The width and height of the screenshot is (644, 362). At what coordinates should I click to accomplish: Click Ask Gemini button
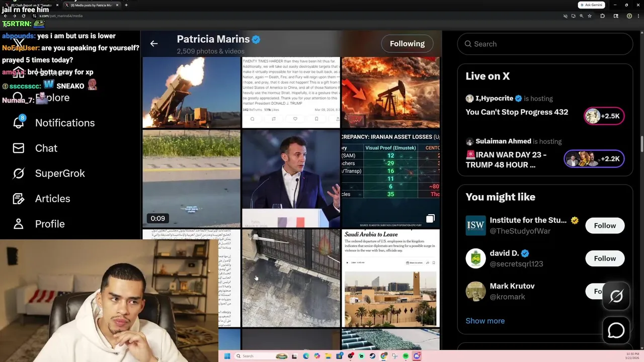591,5
